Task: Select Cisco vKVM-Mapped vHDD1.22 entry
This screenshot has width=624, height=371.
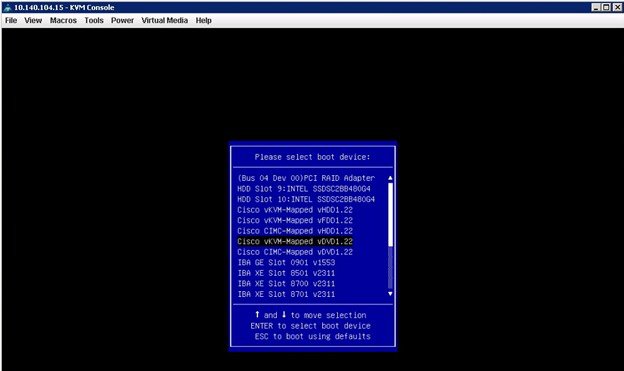Action: tap(295, 210)
